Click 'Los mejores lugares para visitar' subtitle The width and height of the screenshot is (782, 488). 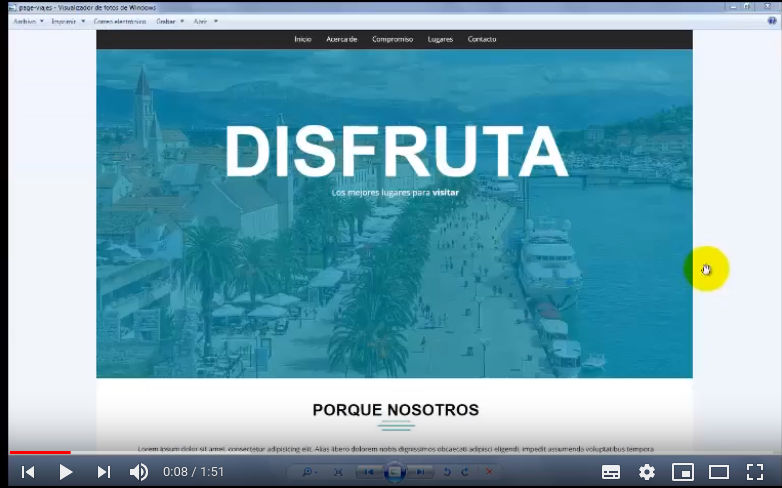(395, 193)
